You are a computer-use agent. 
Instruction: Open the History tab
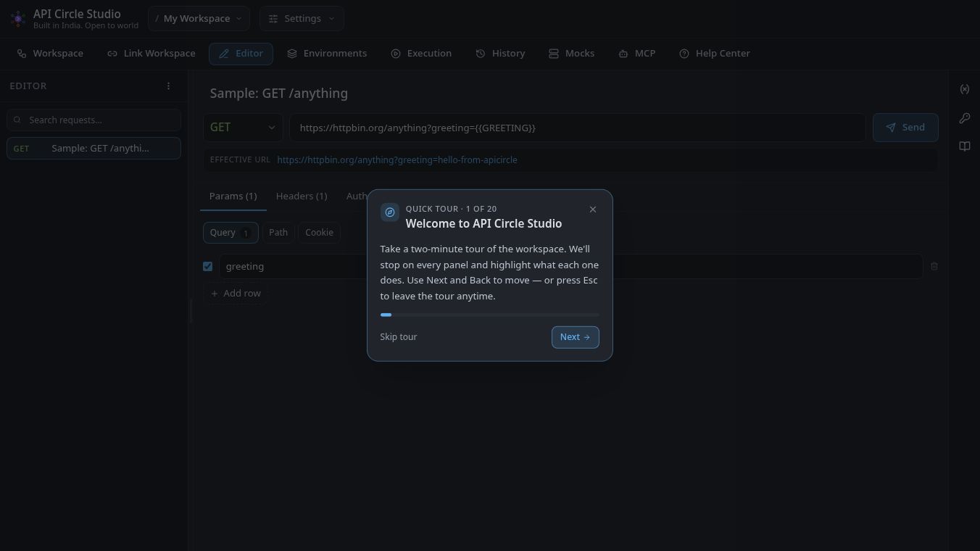[x=500, y=54]
